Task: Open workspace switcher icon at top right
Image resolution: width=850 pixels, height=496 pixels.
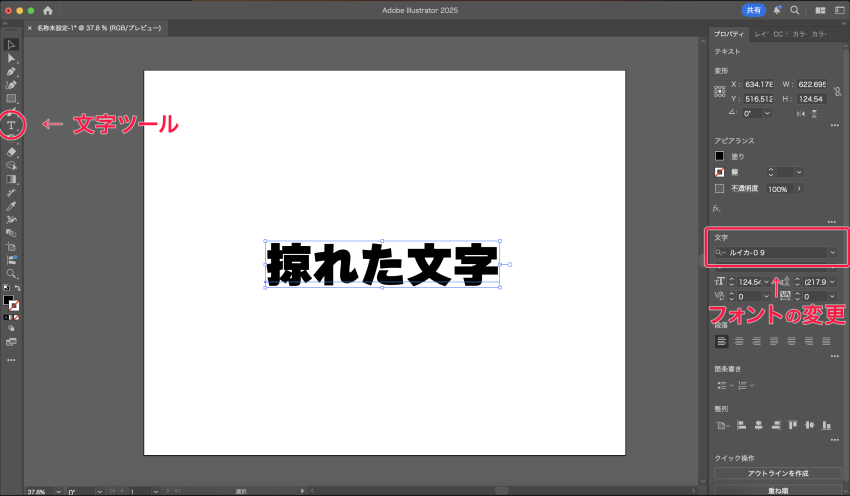Action: (x=839, y=10)
